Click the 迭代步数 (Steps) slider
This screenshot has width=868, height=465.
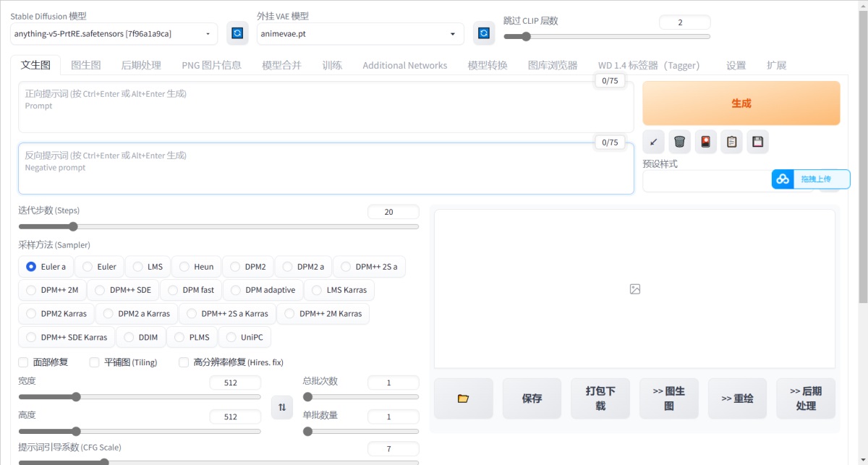pos(218,226)
